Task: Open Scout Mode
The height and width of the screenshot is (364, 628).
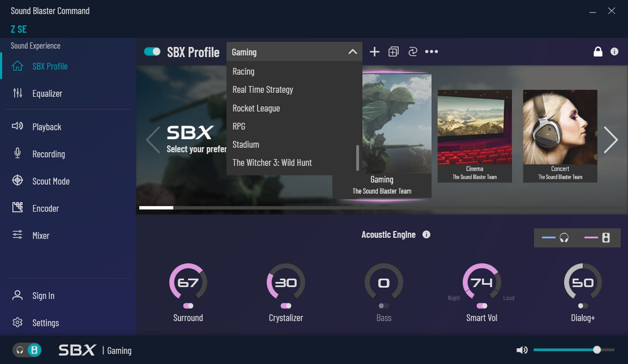Action: [67, 181]
